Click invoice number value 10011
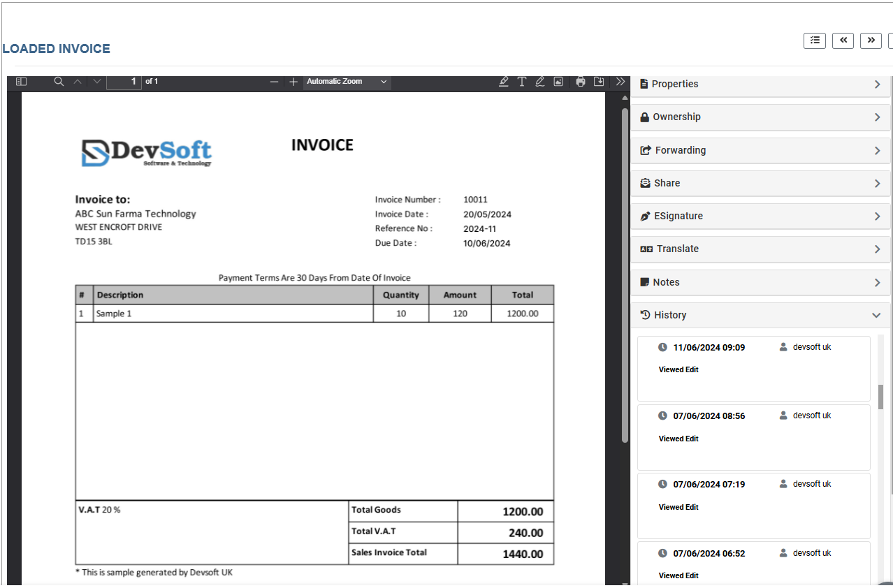Viewport: 893px width, 588px height. 475,200
